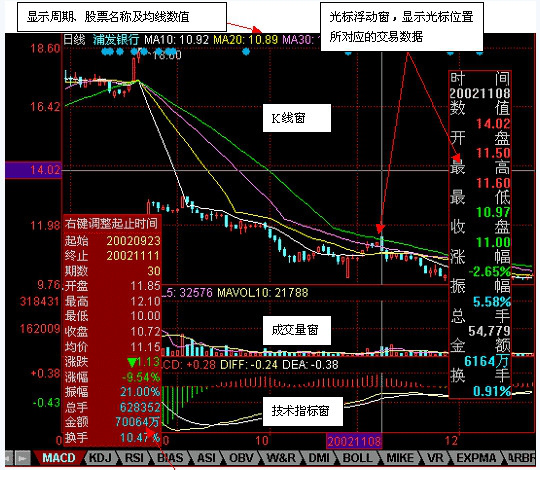Switch to the VR indicator tab

click(x=435, y=458)
